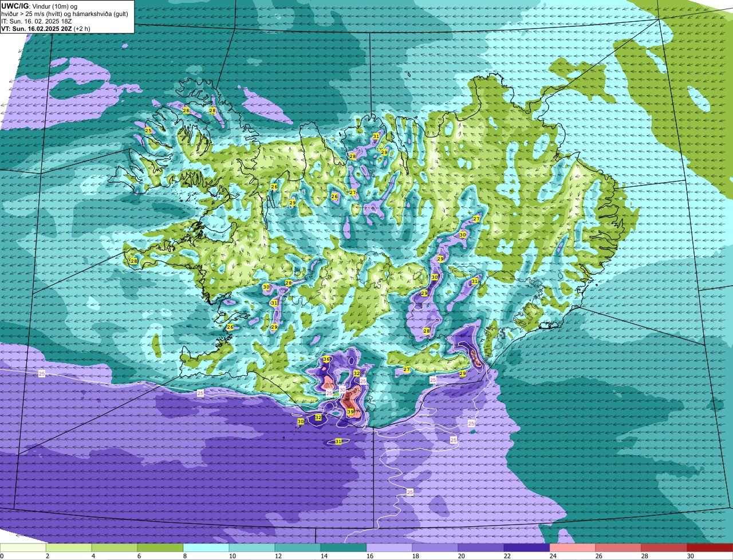Click the legend tick label "16"
The image size is (733, 560).
tap(370, 556)
